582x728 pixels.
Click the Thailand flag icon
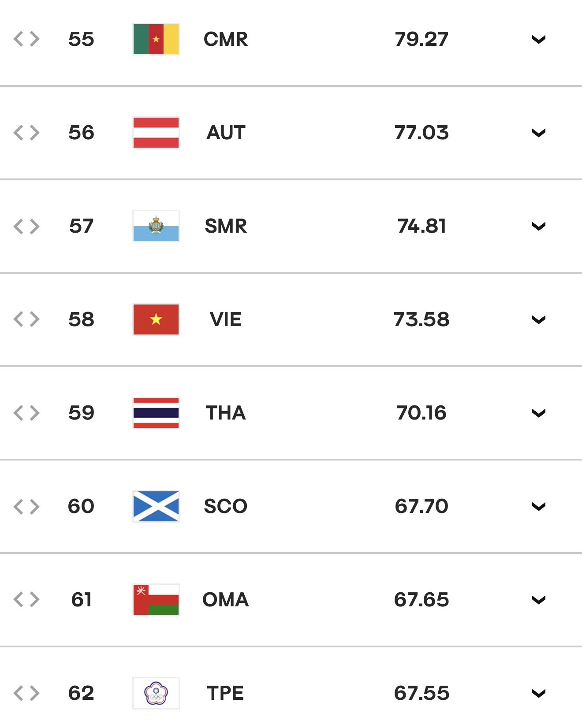click(156, 413)
